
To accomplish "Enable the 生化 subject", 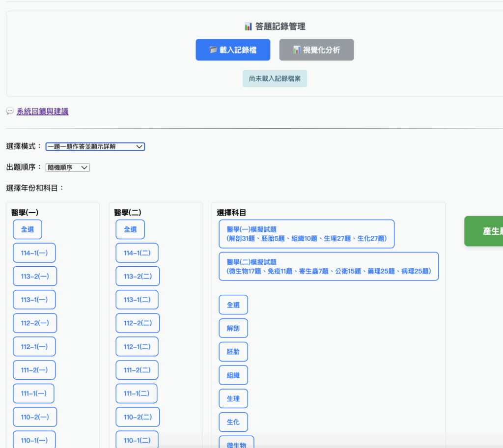I will [233, 422].
